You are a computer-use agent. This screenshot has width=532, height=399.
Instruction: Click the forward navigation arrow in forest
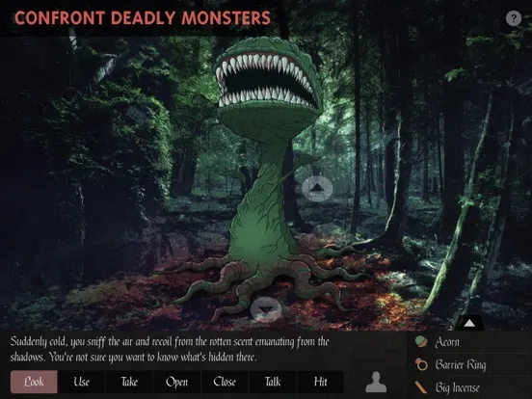[317, 189]
